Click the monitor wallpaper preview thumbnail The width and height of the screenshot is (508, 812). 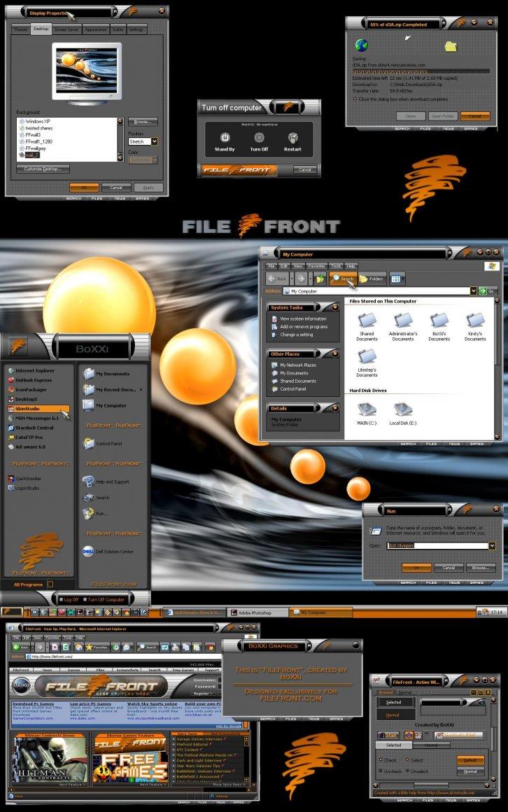click(87, 70)
